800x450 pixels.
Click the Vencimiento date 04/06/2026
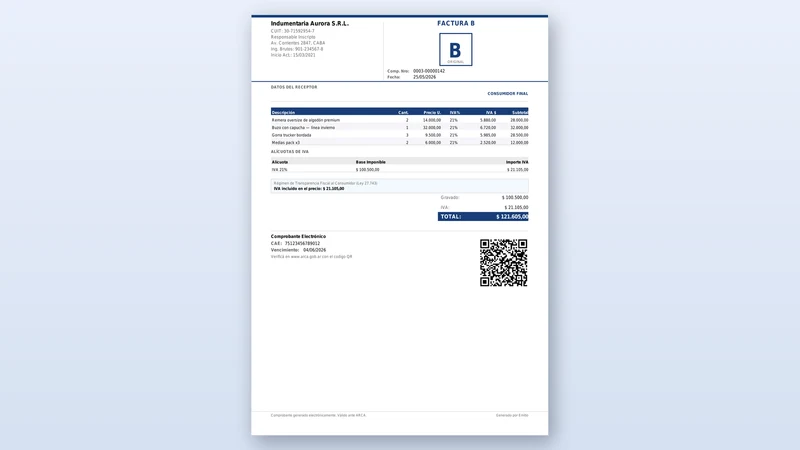pyautogui.click(x=314, y=251)
